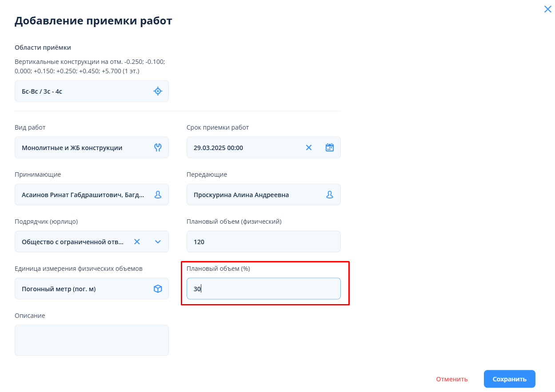The height and width of the screenshot is (392, 555).
Task: Open the calendar date picker icon
Action: [329, 148]
